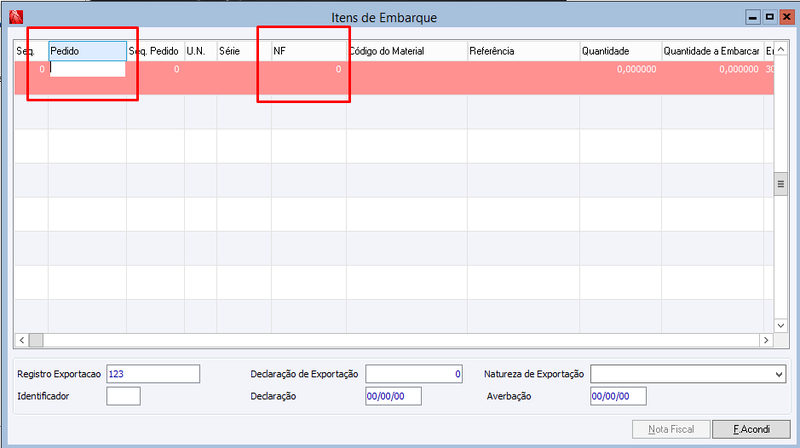The width and height of the screenshot is (800, 448).
Task: Focus the Identificador field
Action: click(123, 396)
